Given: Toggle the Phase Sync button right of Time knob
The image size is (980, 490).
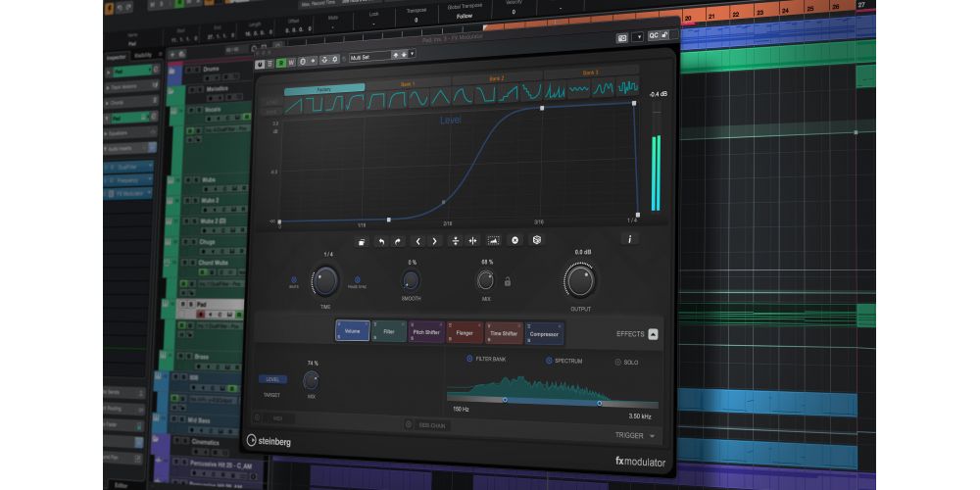Looking at the screenshot, I should (358, 279).
